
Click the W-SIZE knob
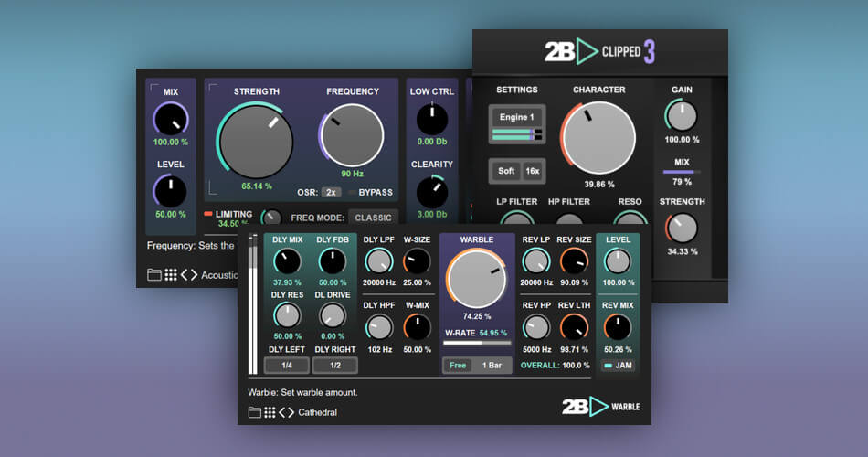(x=417, y=261)
